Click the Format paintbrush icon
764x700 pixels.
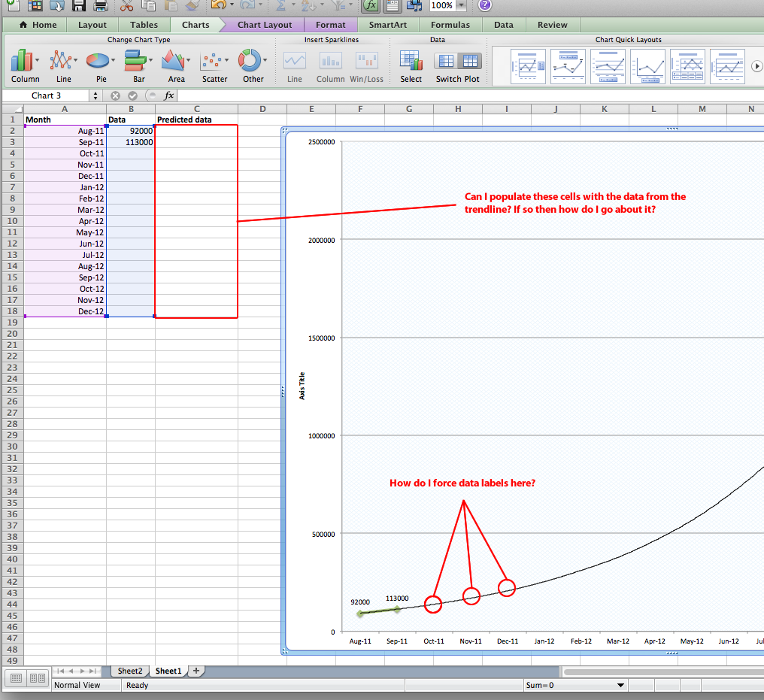coord(193,5)
